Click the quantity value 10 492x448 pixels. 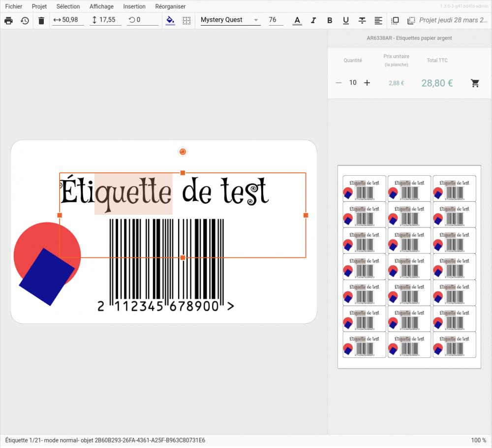[353, 83]
